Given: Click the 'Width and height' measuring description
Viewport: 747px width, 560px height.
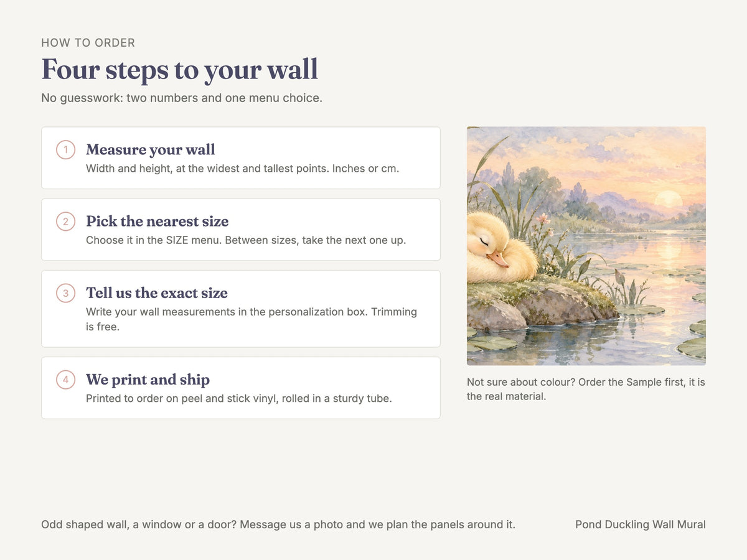Looking at the screenshot, I should (x=243, y=169).
